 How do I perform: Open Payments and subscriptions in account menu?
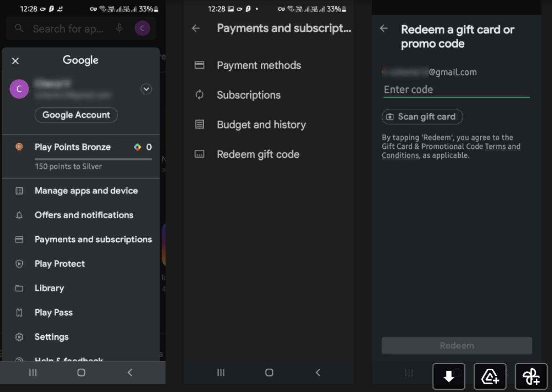pos(81,239)
